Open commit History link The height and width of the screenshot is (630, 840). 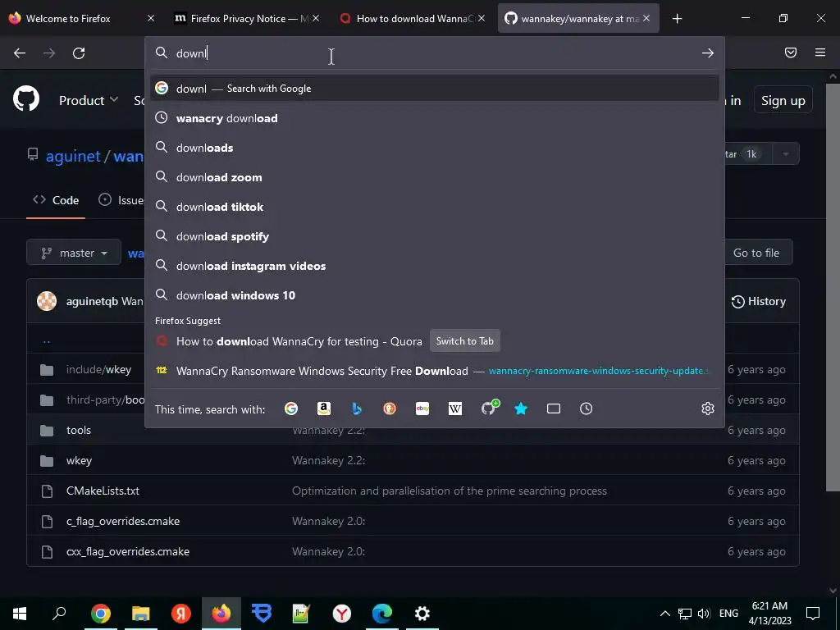click(759, 302)
